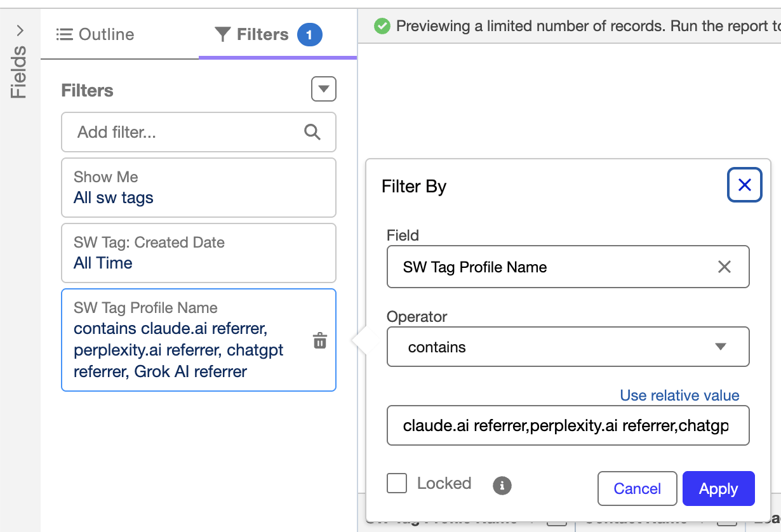Click the Filters panel heading
The image size is (781, 532).
(87, 91)
